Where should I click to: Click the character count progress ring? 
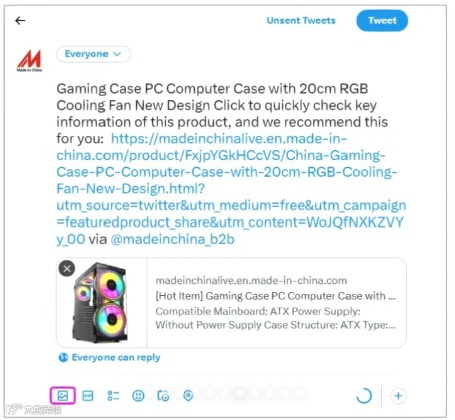click(x=364, y=396)
